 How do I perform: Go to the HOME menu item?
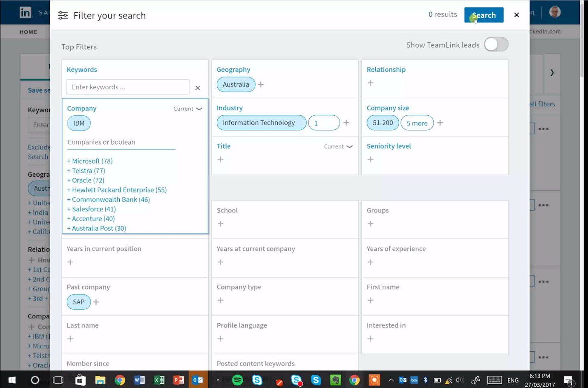pos(28,32)
